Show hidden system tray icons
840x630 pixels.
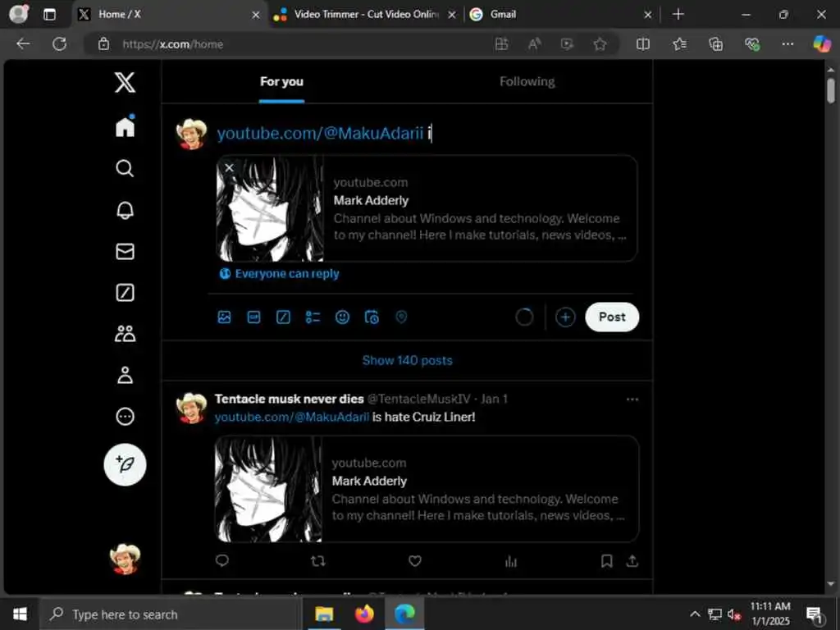click(x=695, y=614)
